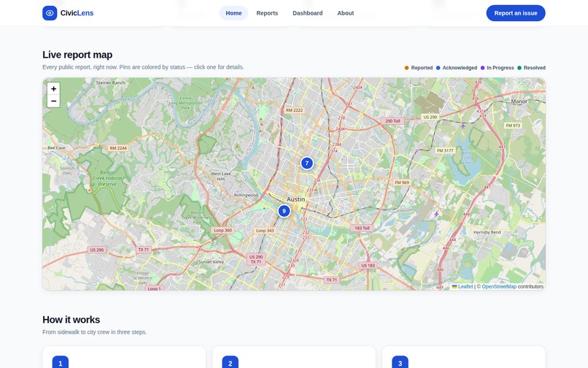Click the green Resolved legend dot
The width and height of the screenshot is (588, 368).
[519, 68]
